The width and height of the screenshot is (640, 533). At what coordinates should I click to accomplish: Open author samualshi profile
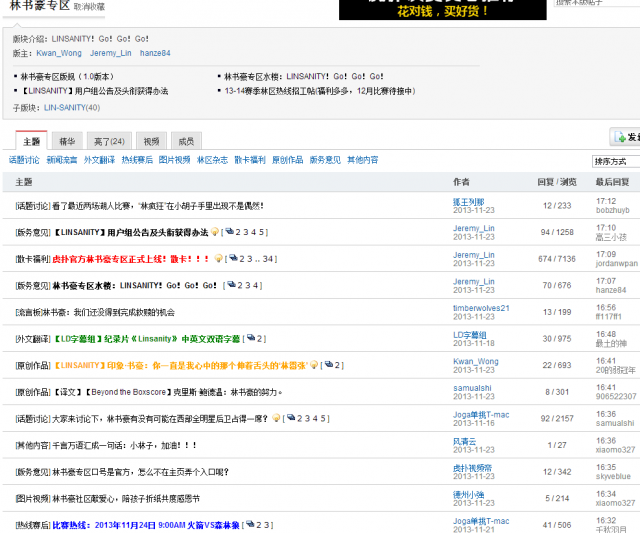[472, 388]
